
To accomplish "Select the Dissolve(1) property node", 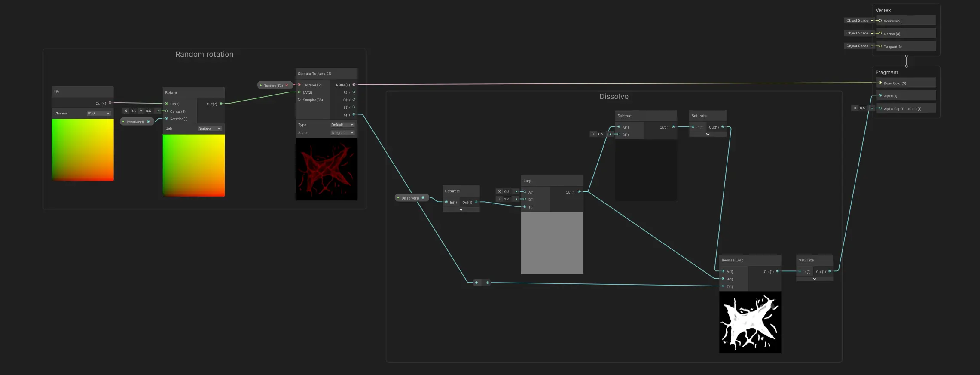I will point(410,198).
